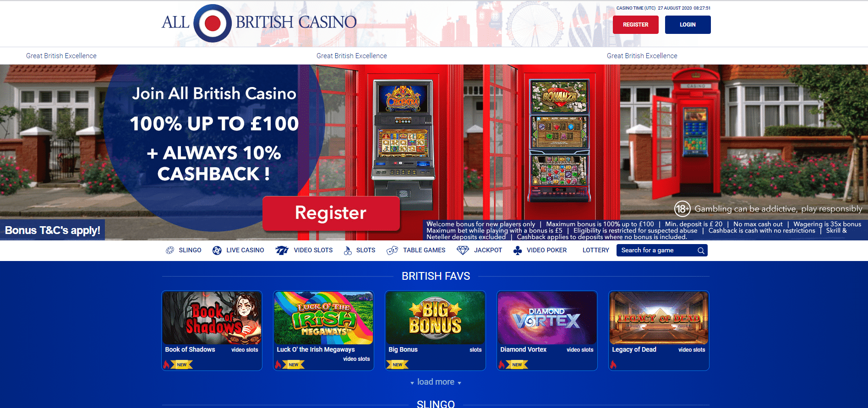Click the Table Games dice icon
The image size is (868, 408).
tap(392, 250)
